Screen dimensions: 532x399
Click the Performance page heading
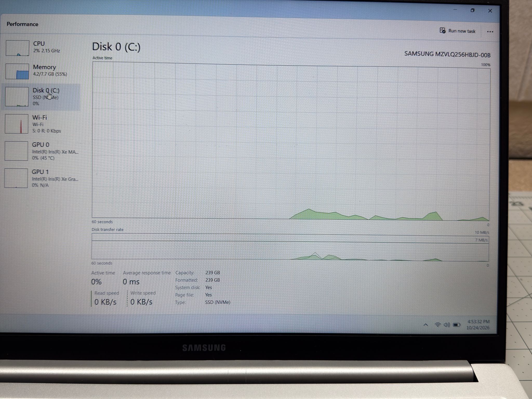[22, 24]
